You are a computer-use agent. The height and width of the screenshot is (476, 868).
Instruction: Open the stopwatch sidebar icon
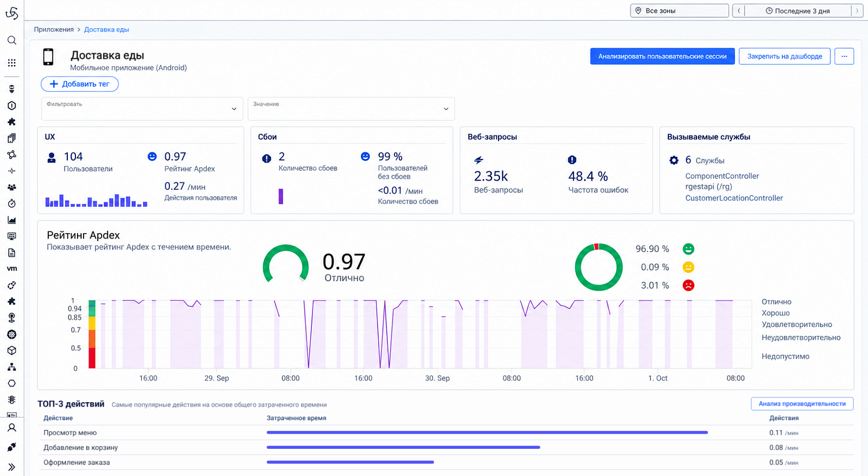coord(11,203)
